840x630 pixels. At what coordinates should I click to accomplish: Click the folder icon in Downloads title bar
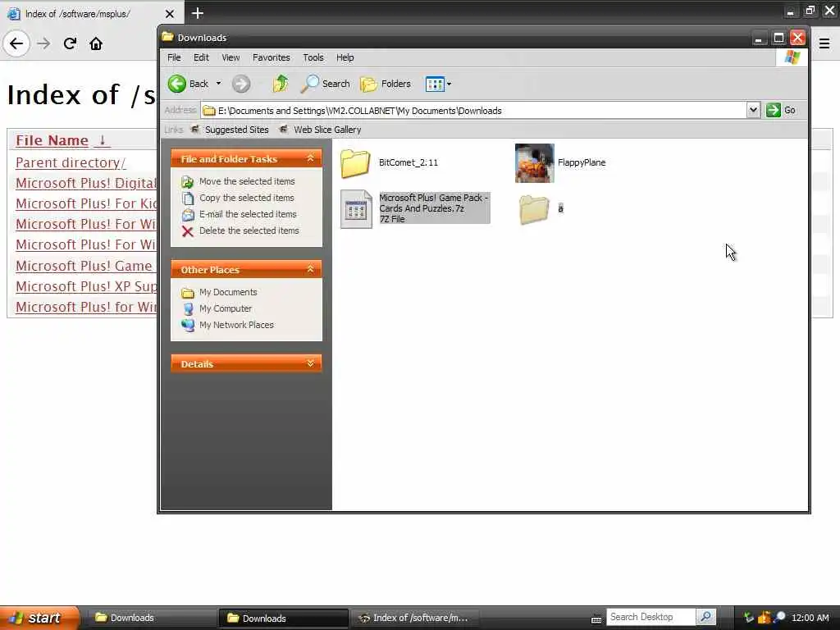(x=167, y=37)
